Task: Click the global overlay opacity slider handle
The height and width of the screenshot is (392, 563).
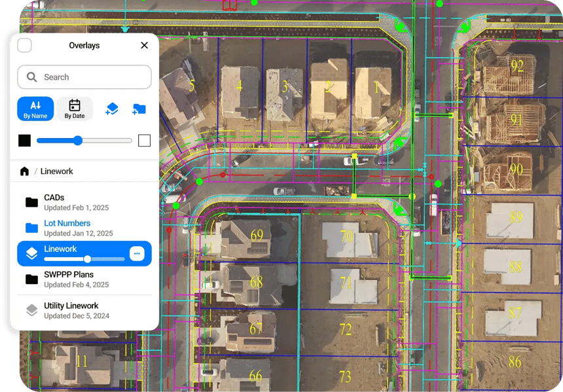Action: (78, 141)
